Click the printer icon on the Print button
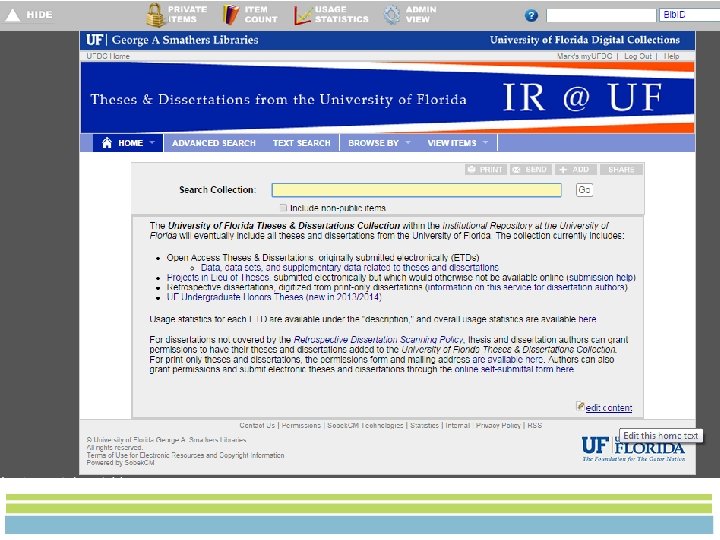This screenshot has width=720, height=540. 472,169
